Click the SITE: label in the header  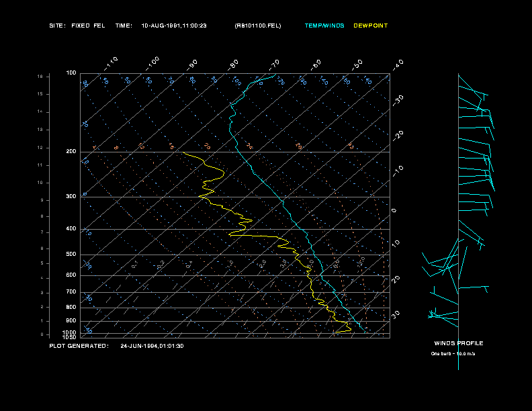57,26
